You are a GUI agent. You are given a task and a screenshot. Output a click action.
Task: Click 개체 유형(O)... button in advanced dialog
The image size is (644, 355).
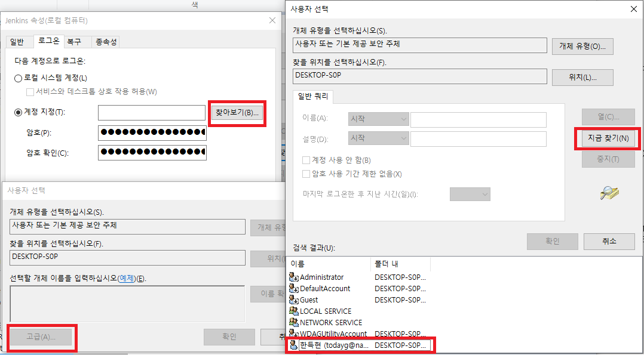coord(582,47)
